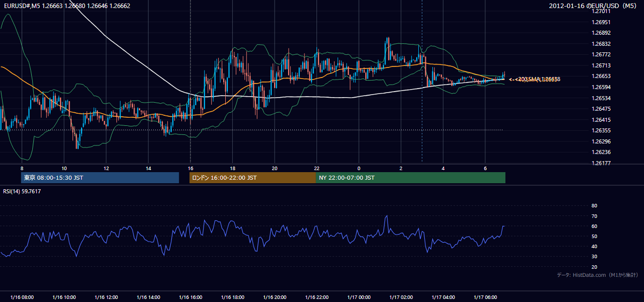The height and width of the screenshot is (302, 644).
Task: Click hour label 14 under the price chart
Action: coord(148,168)
